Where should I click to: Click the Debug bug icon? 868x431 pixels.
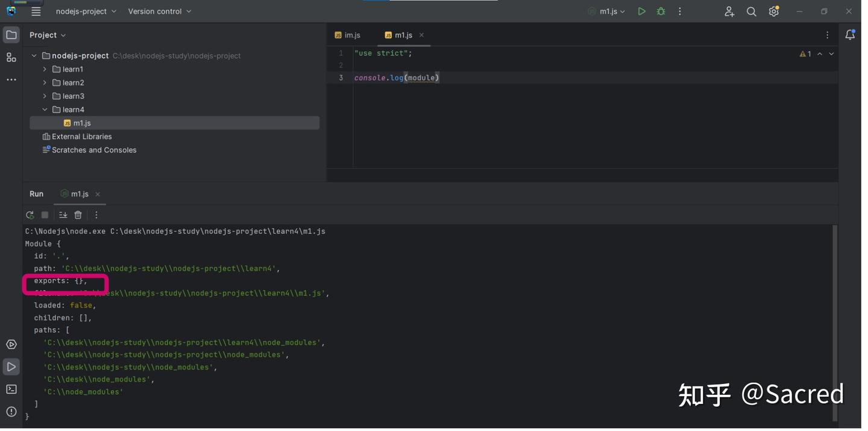tap(661, 11)
